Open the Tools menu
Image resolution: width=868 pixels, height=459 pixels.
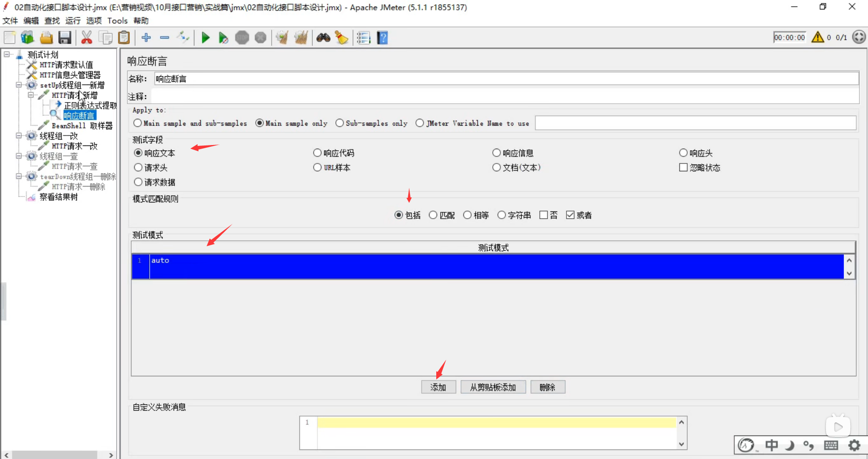pyautogui.click(x=118, y=21)
